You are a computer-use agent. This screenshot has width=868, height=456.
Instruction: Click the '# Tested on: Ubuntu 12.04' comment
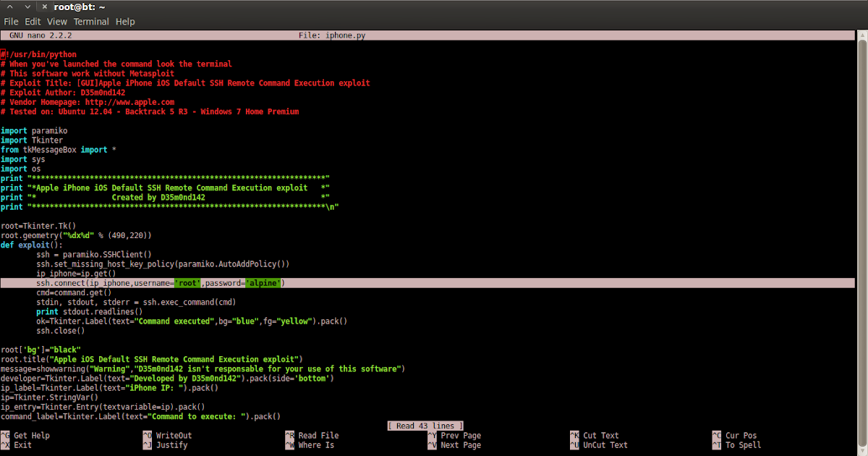pyautogui.click(x=150, y=111)
